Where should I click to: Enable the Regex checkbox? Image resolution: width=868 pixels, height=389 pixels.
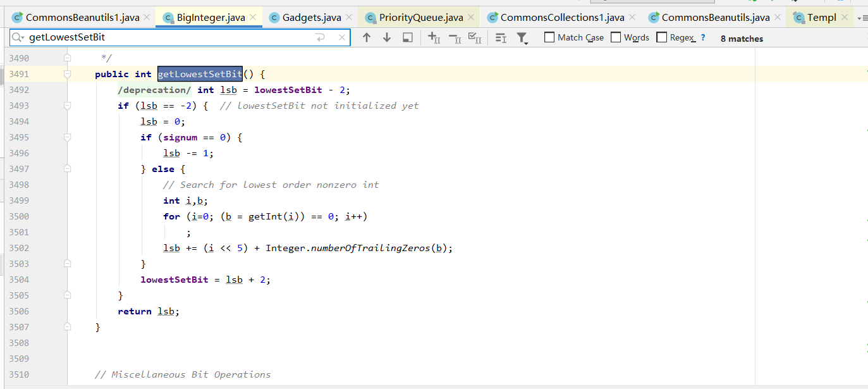click(x=662, y=38)
